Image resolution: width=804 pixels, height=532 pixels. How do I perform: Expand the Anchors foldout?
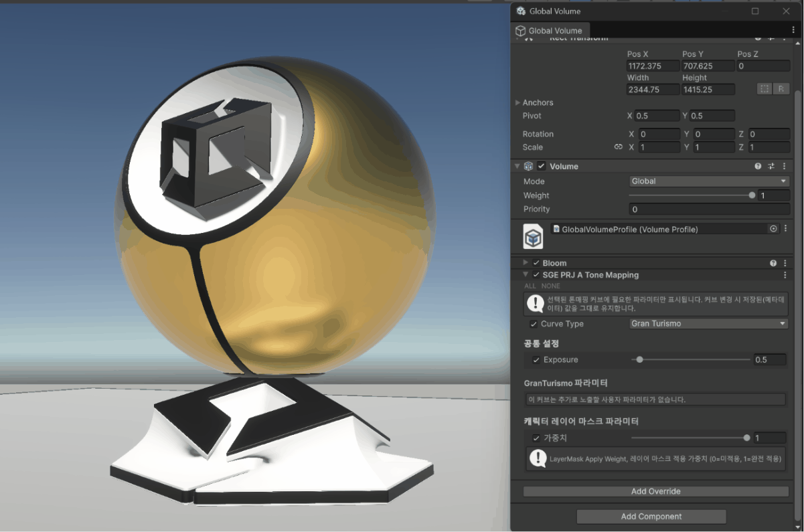click(517, 102)
